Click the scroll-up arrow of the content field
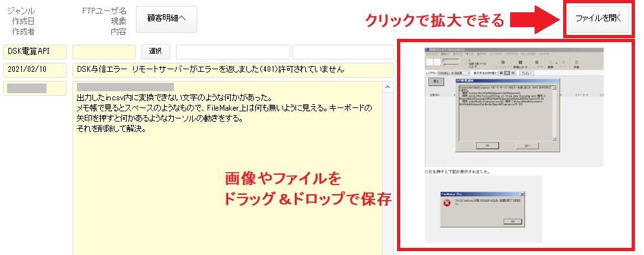The image size is (644, 255). [x=387, y=87]
